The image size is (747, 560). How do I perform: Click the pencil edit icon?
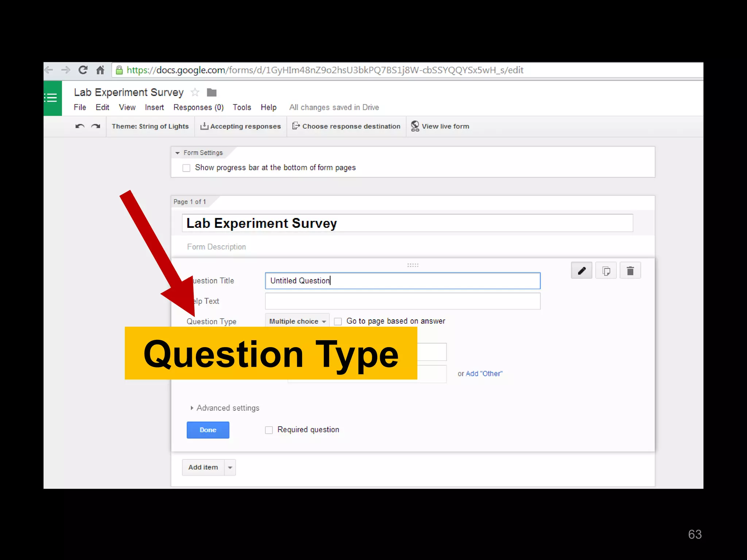pos(581,271)
